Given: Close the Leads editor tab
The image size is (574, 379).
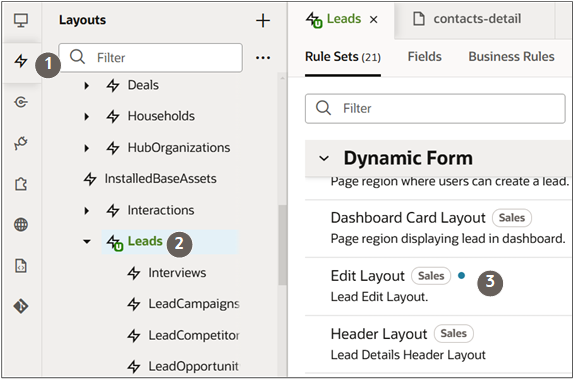Looking at the screenshot, I should click(x=373, y=20).
